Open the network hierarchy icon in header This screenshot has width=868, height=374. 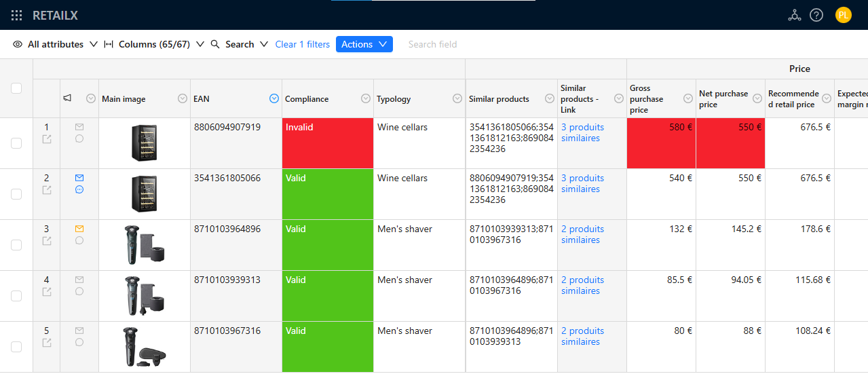(794, 15)
